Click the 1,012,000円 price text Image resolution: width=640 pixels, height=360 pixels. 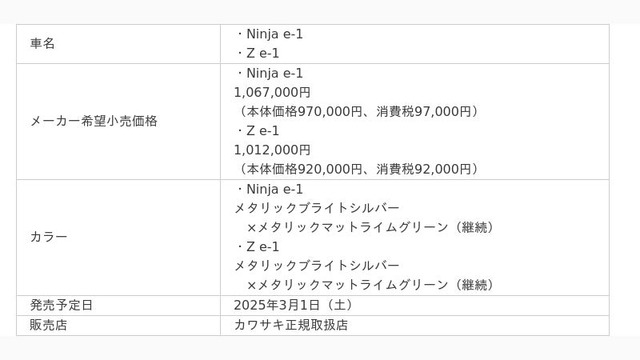272,150
